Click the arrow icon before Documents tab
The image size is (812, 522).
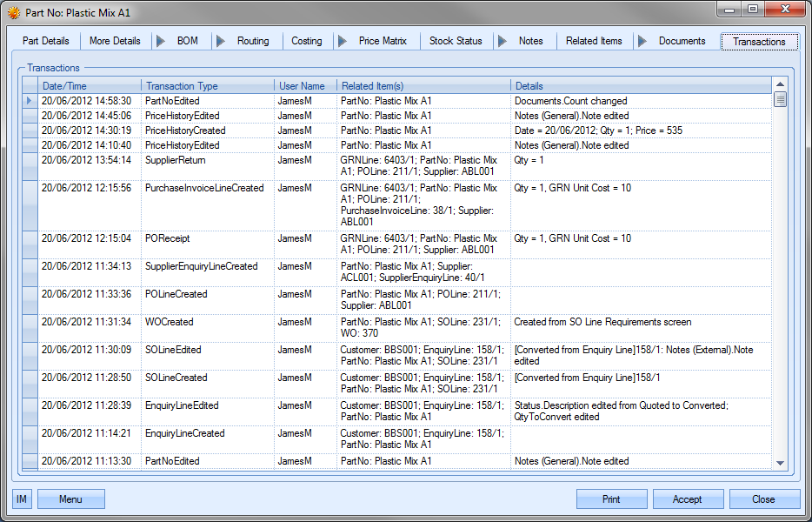tap(642, 41)
